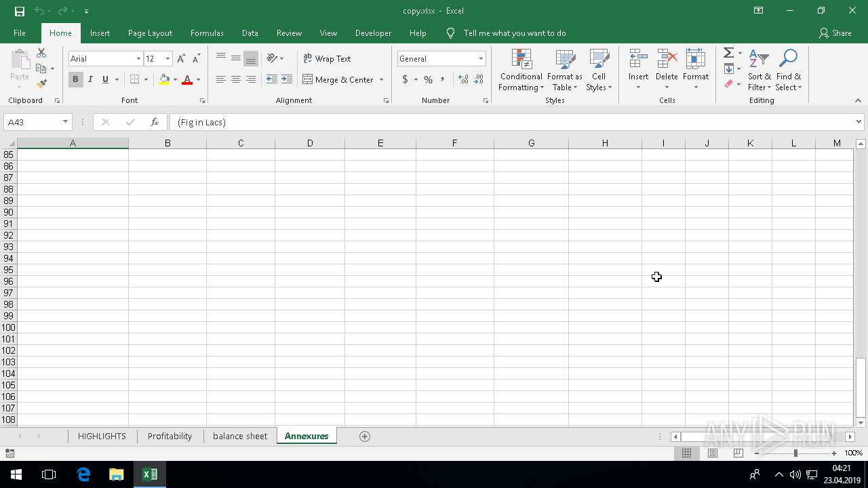Screen dimensions: 868x488
Task: Toggle Wrap Text
Action: click(327, 59)
